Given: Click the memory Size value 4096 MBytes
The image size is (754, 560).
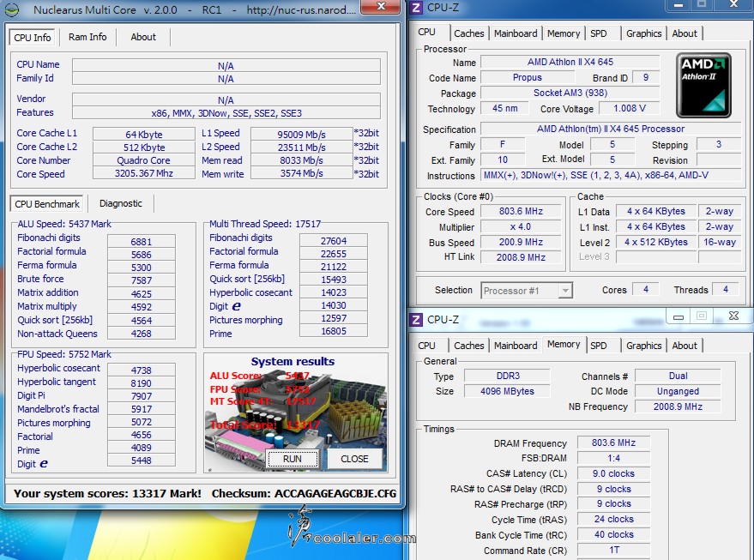Looking at the screenshot, I should tap(507, 391).
